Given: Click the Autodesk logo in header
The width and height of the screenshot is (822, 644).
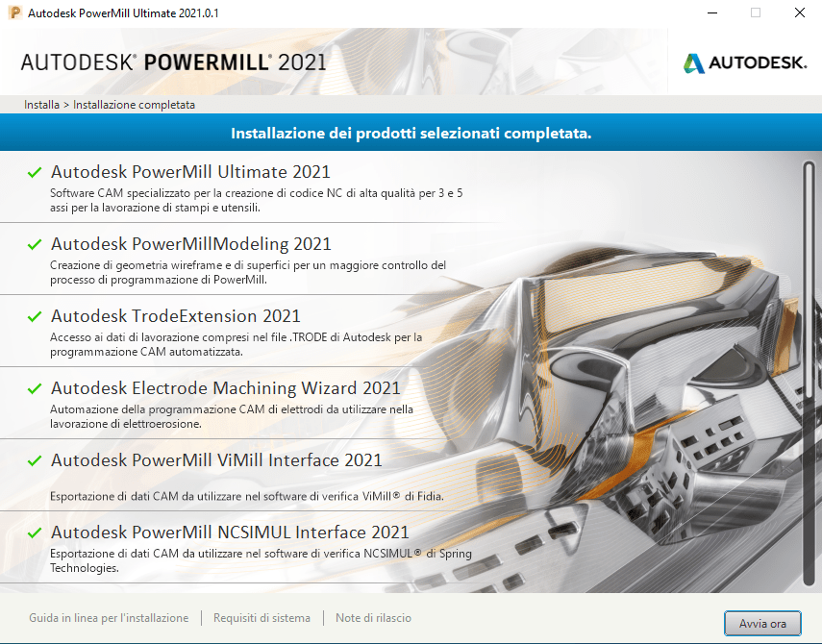Looking at the screenshot, I should pyautogui.click(x=745, y=62).
